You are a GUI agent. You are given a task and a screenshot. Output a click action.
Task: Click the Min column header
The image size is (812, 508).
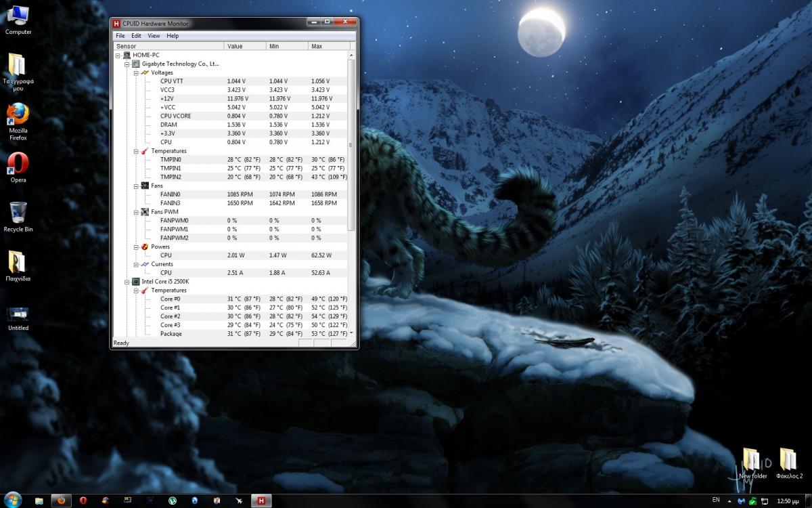(x=287, y=46)
